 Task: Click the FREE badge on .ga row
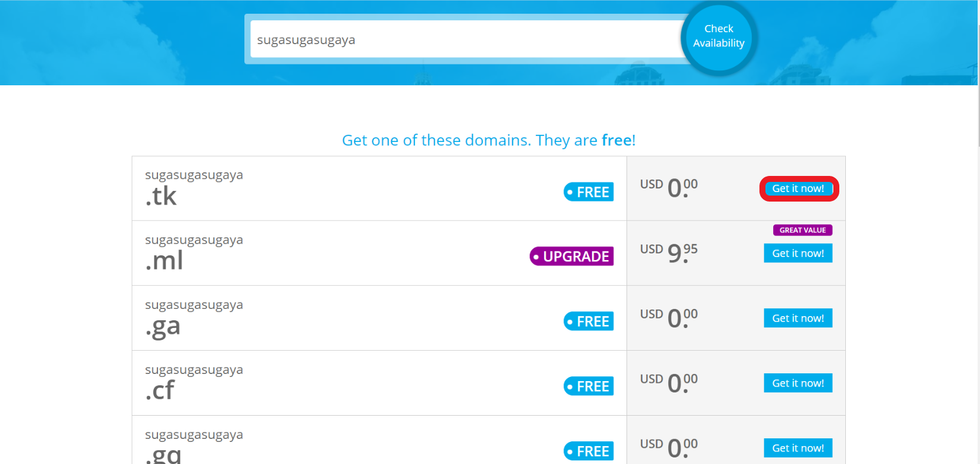pyautogui.click(x=589, y=321)
